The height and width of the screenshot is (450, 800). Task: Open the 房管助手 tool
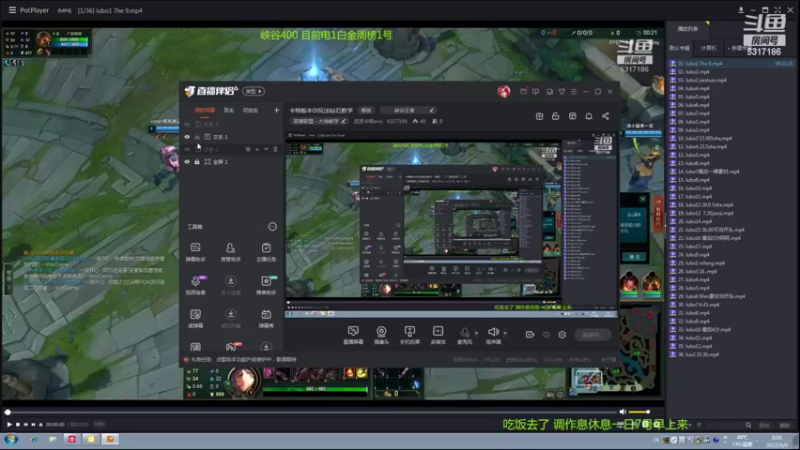[x=231, y=252]
